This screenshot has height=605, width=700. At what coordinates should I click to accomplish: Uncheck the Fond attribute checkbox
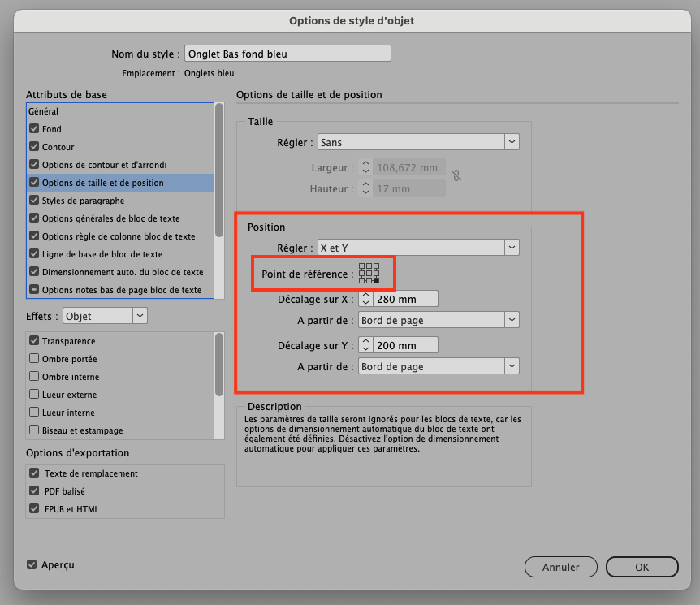pyautogui.click(x=34, y=128)
